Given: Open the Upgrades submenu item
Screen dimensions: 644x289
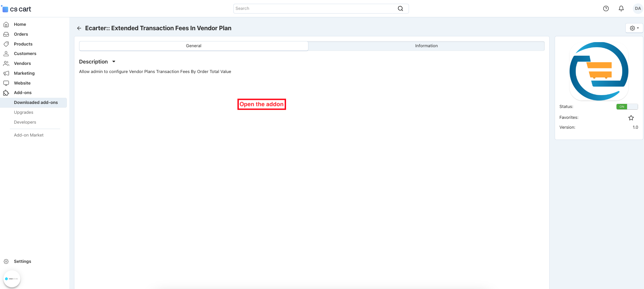Looking at the screenshot, I should point(23,112).
